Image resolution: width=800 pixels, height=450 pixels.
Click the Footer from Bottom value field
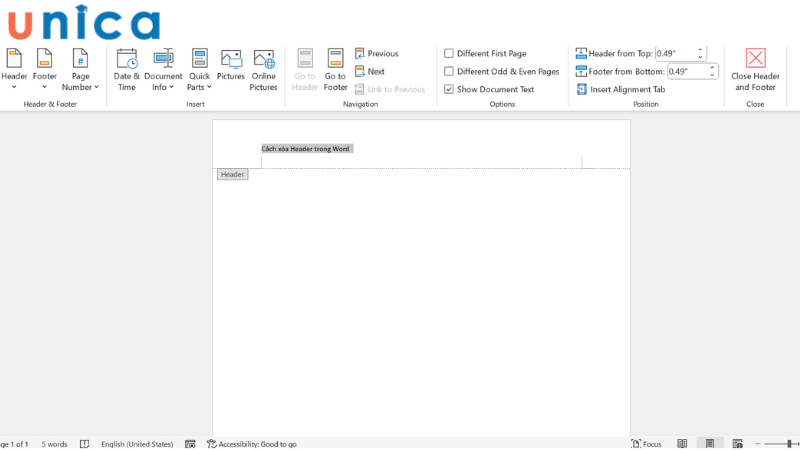pyautogui.click(x=687, y=71)
